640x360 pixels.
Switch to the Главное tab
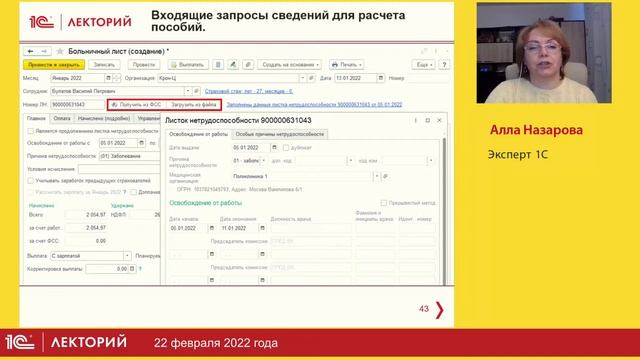pos(36,118)
